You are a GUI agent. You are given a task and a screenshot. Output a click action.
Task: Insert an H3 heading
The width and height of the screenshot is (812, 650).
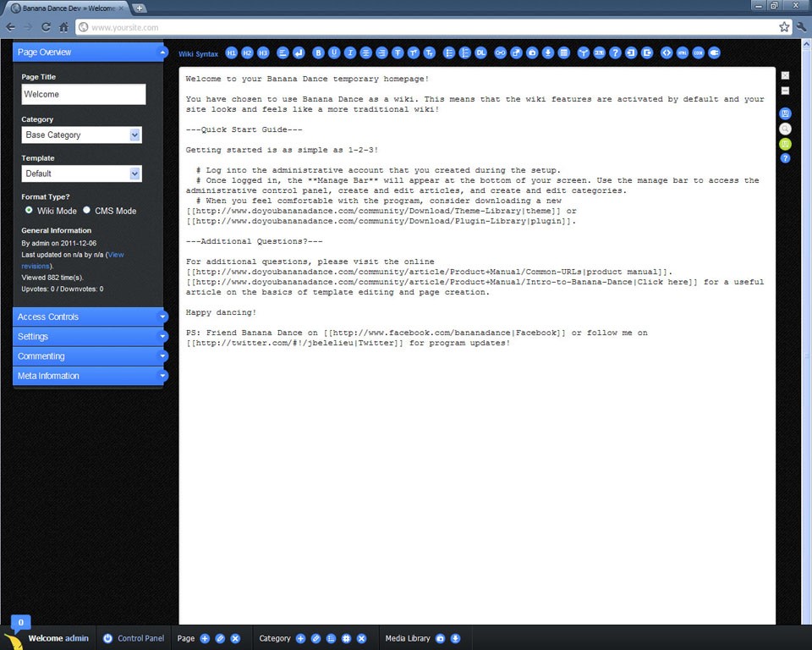[x=263, y=52]
